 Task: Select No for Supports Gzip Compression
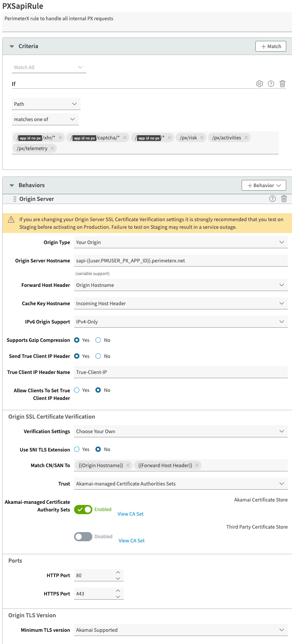pos(98,340)
